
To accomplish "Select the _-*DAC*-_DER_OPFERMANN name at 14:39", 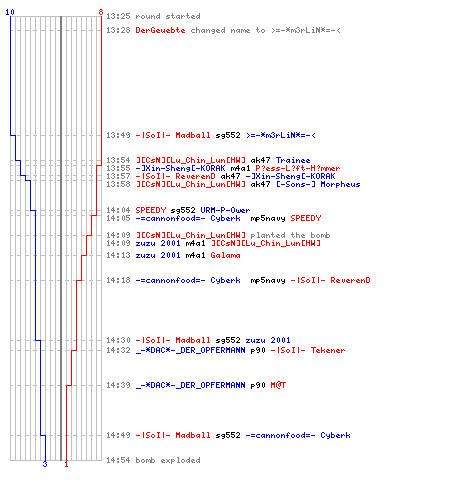I will coord(190,385).
